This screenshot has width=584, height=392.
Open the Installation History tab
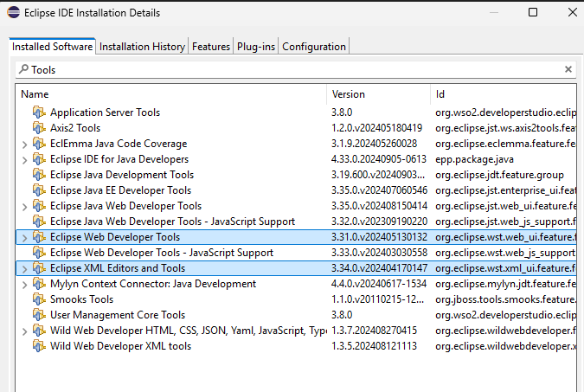142,47
